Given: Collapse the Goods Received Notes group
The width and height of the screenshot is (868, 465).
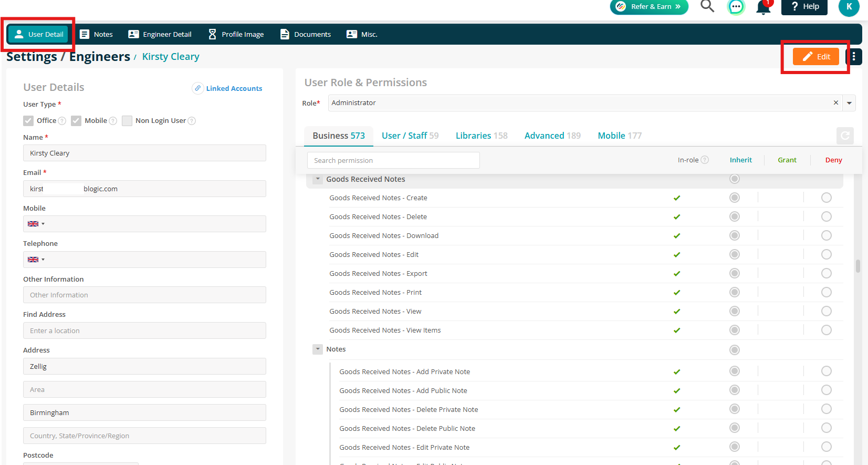Looking at the screenshot, I should [x=318, y=179].
